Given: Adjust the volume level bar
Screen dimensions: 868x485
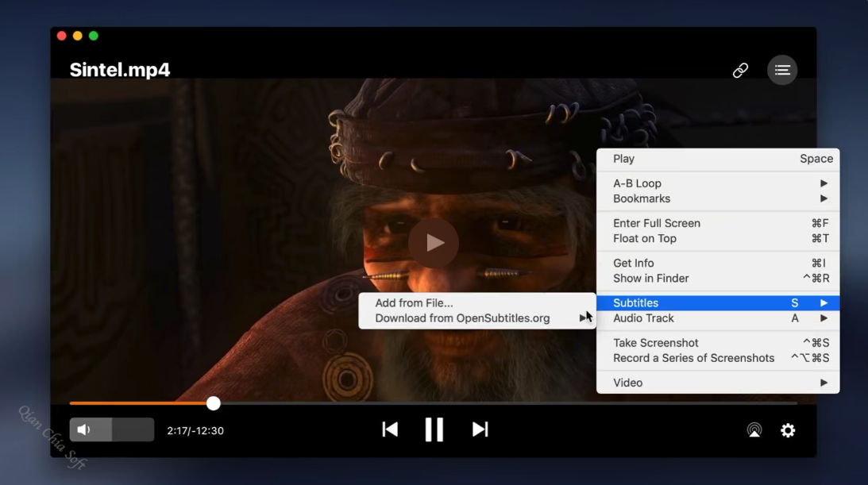Looking at the screenshot, I should 112,429.
